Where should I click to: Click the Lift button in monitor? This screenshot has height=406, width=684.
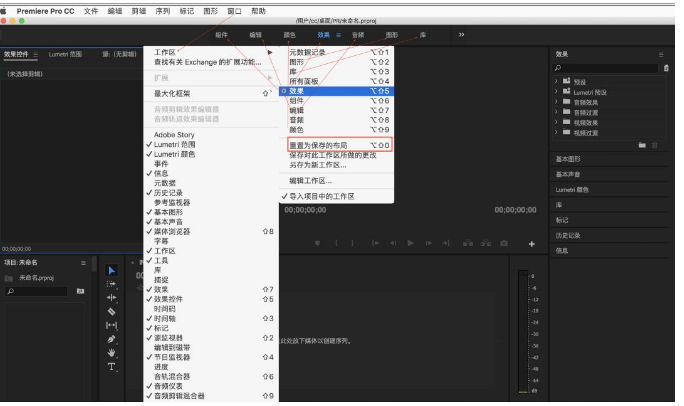tap(468, 243)
